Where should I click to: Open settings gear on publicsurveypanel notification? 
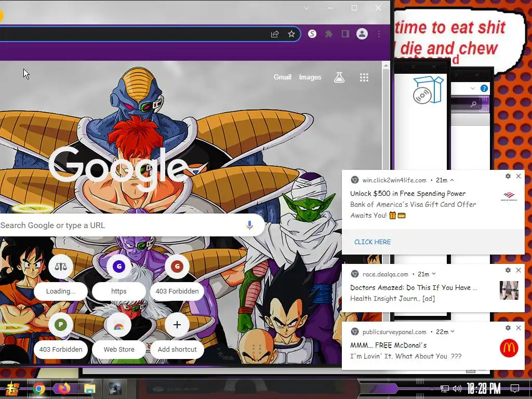click(508, 328)
